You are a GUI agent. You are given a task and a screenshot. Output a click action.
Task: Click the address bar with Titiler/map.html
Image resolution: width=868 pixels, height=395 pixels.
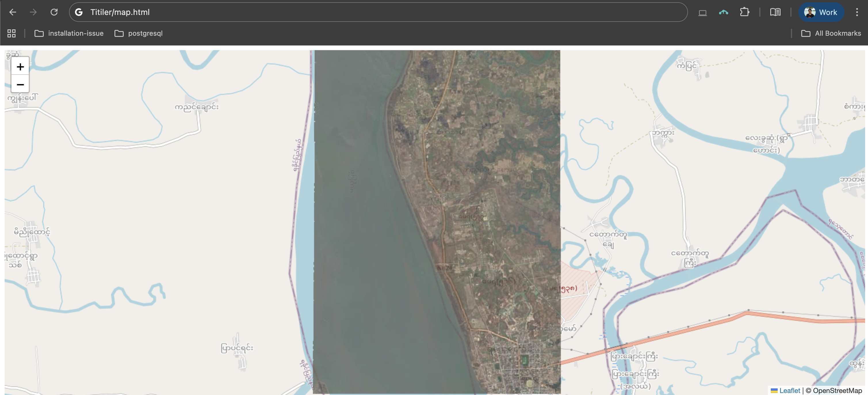click(x=371, y=12)
